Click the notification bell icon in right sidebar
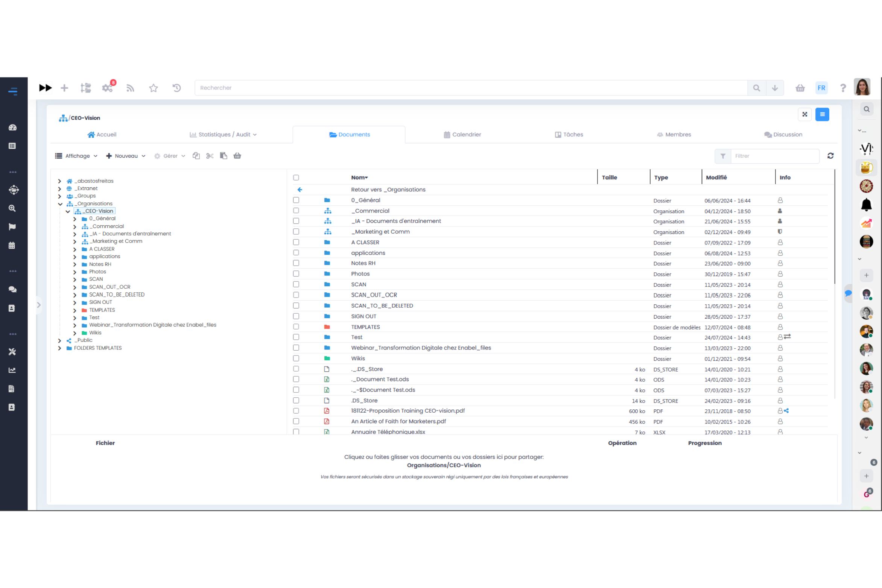 coord(866,205)
